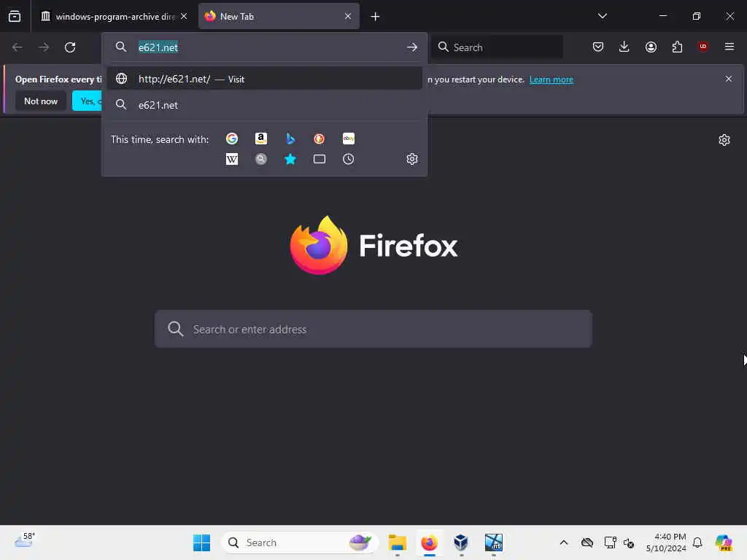Open Copilot preview in taskbar

point(724,542)
